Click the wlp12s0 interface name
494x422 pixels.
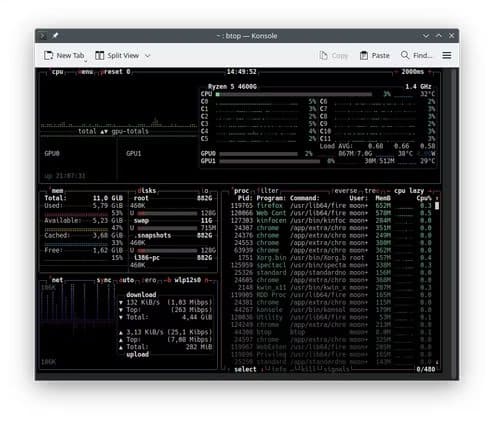pos(188,280)
